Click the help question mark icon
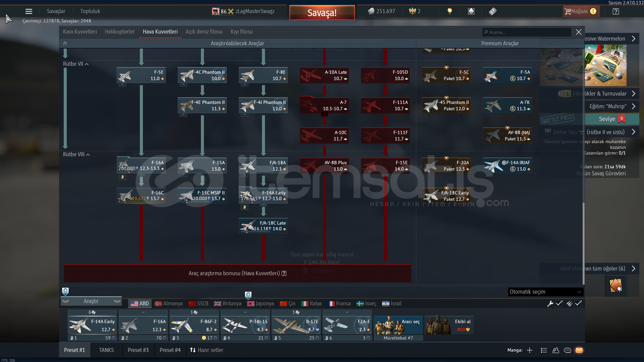This screenshot has height=362, width=644. click(x=616, y=11)
